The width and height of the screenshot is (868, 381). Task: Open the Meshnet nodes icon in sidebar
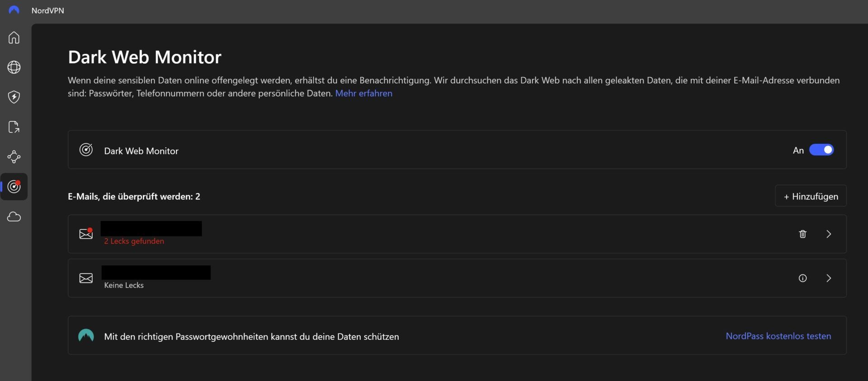[14, 157]
